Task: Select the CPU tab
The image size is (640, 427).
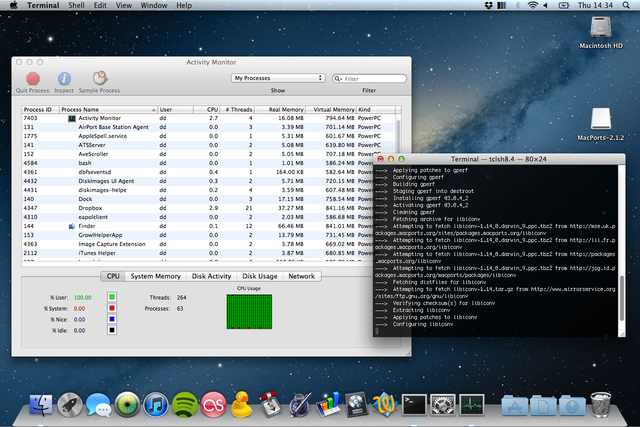Action: tap(113, 276)
